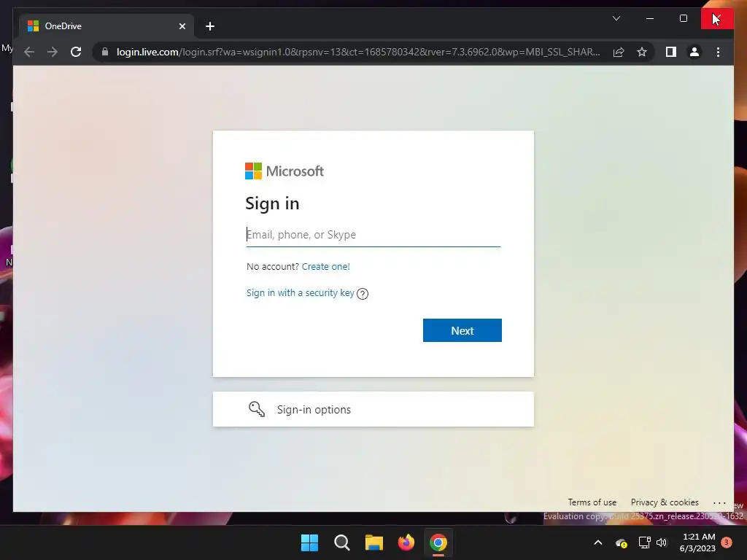Open Terms of use link

[x=592, y=502]
